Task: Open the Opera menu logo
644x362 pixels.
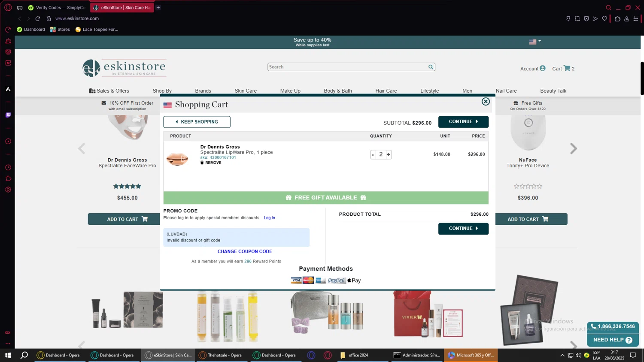Action: point(8,8)
